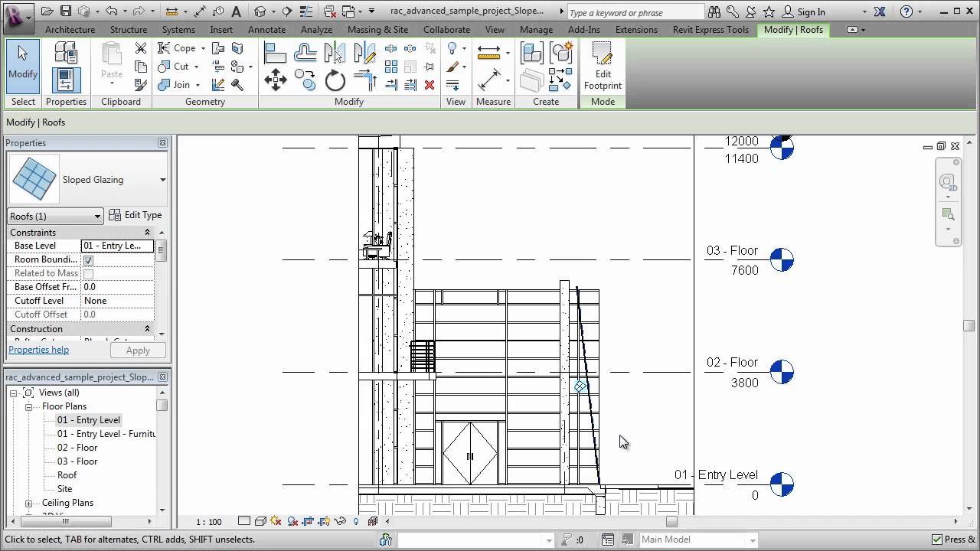The height and width of the screenshot is (551, 980).
Task: Activate the Trim/Extend to Corner tool
Action: coord(366,80)
